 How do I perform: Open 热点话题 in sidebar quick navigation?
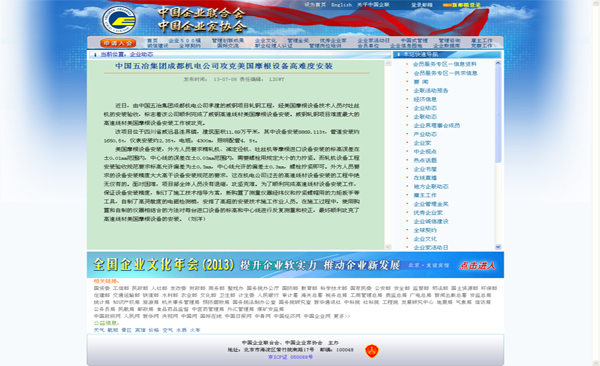pos(425,160)
